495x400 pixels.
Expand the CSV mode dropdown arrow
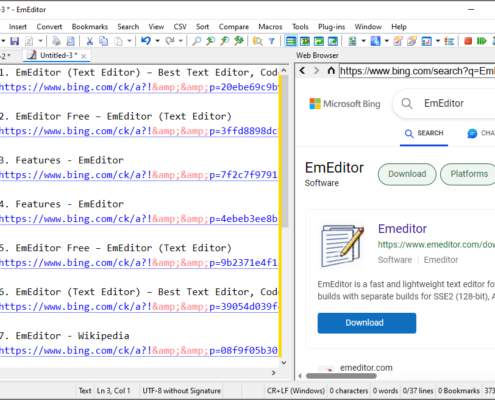364,41
